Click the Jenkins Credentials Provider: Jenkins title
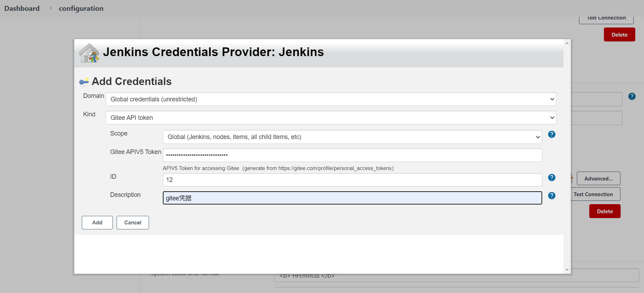Image resolution: width=644 pixels, height=293 pixels. (x=213, y=52)
